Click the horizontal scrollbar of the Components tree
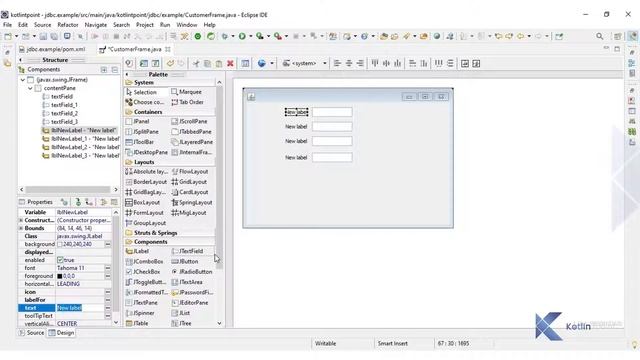The width and height of the screenshot is (640, 360). tap(69, 189)
